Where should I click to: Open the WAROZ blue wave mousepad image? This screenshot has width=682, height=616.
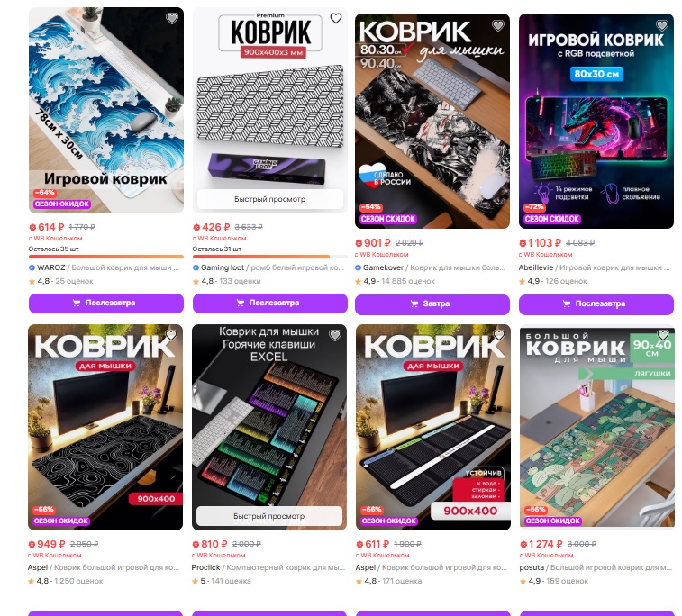tap(106, 110)
